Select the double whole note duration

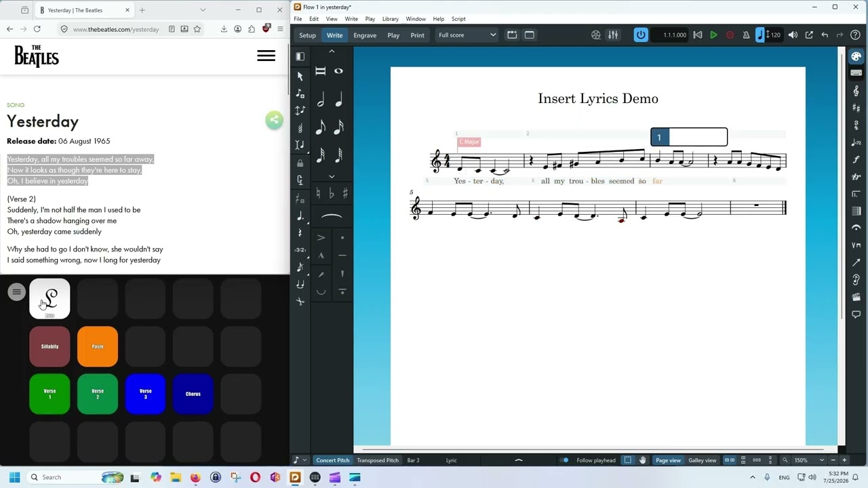point(321,71)
